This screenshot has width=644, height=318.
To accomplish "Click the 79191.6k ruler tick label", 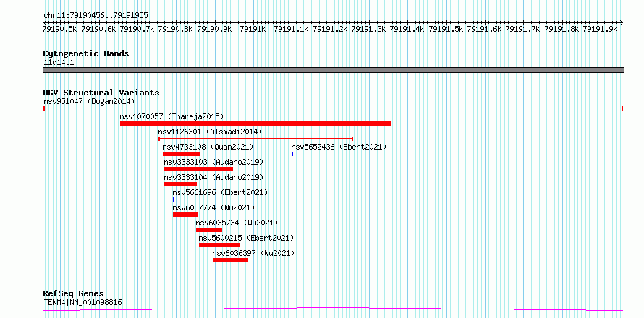I will point(485,29).
